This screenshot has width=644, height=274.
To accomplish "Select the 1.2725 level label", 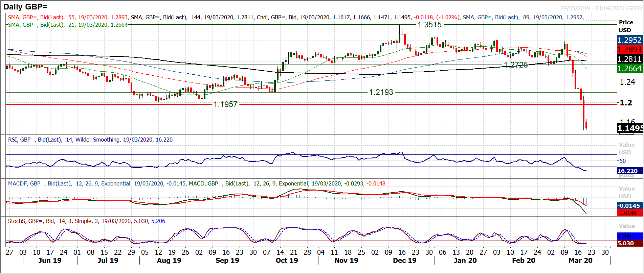I will [515, 65].
